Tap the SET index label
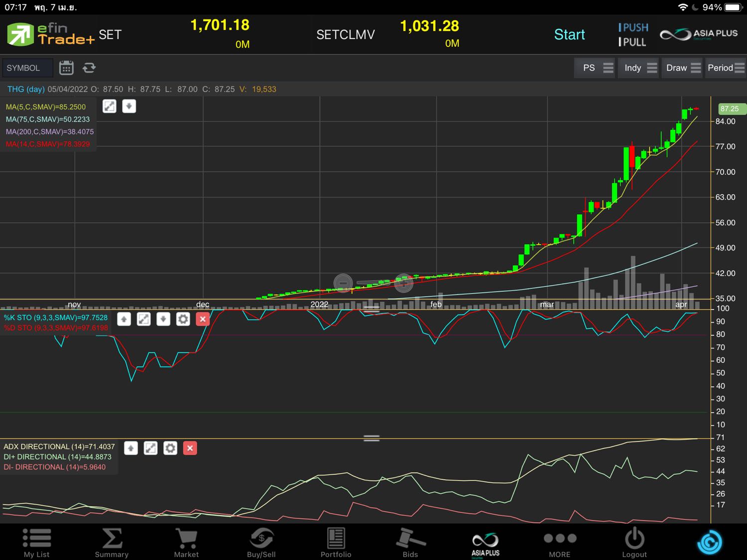 [x=110, y=34]
